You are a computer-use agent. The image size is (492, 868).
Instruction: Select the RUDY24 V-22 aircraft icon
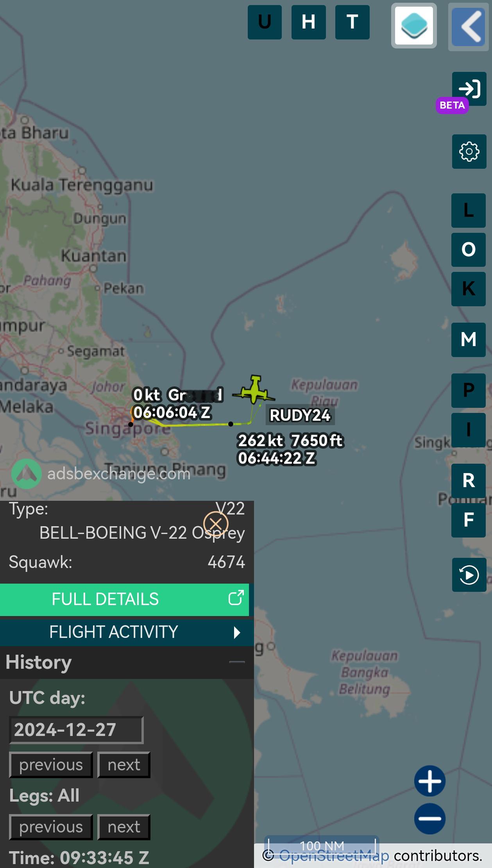pyautogui.click(x=254, y=390)
